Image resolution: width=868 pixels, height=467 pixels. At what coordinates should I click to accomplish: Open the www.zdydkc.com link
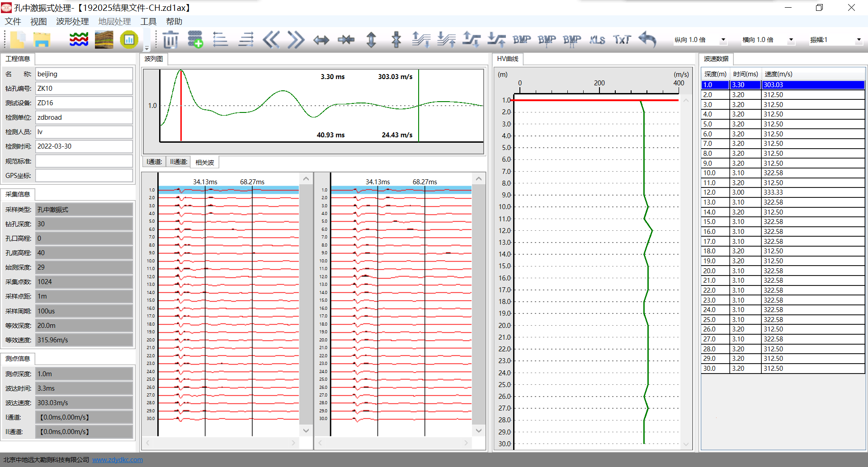[x=118, y=460]
